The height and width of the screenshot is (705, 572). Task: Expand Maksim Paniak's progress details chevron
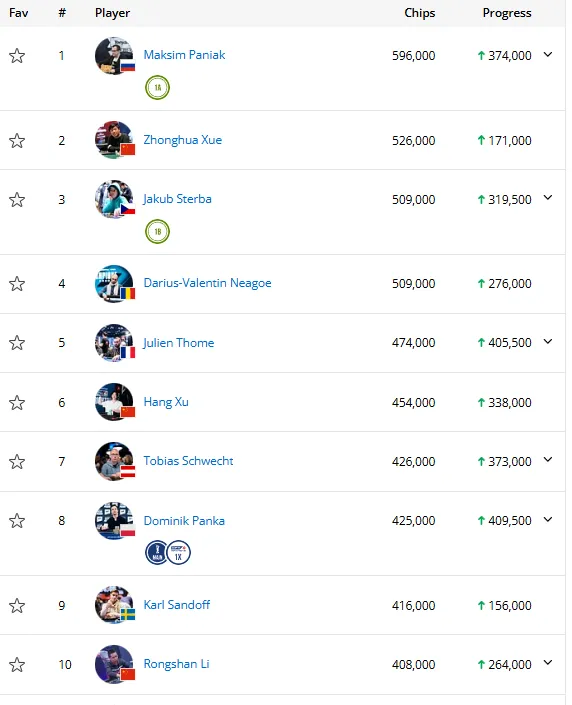pos(548,55)
